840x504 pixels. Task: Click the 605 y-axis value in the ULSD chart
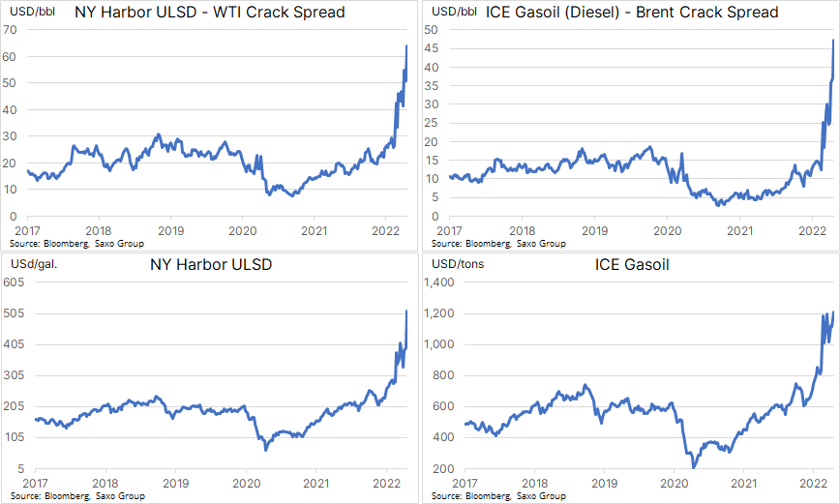pos(14,282)
